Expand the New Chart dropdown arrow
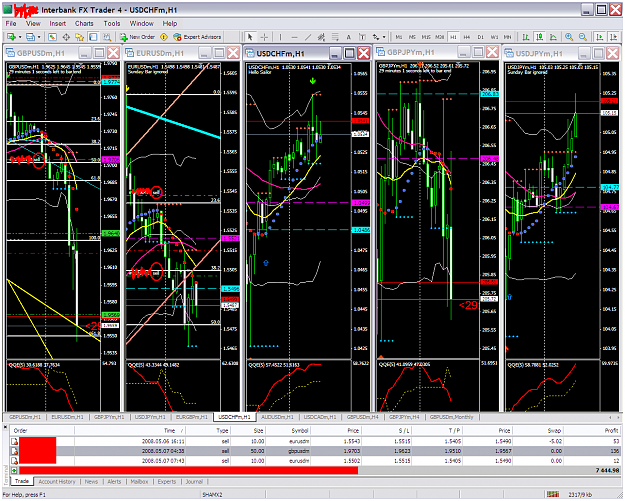This screenshot has height=501, width=625. [20, 37]
